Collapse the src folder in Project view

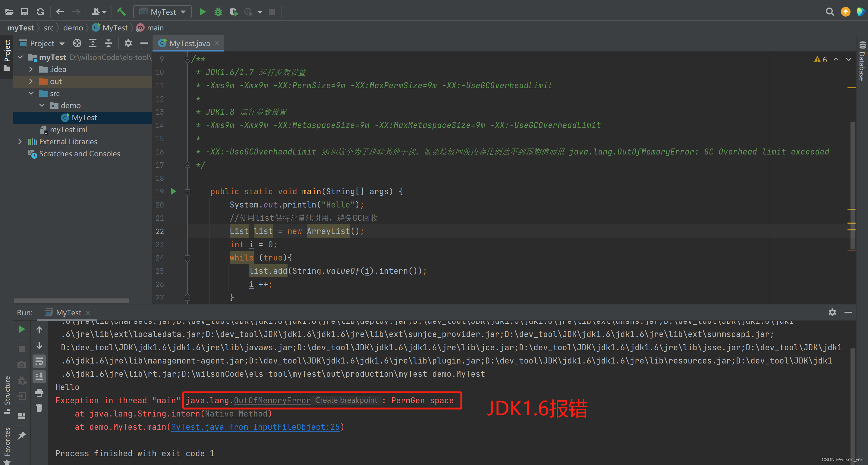coord(31,93)
